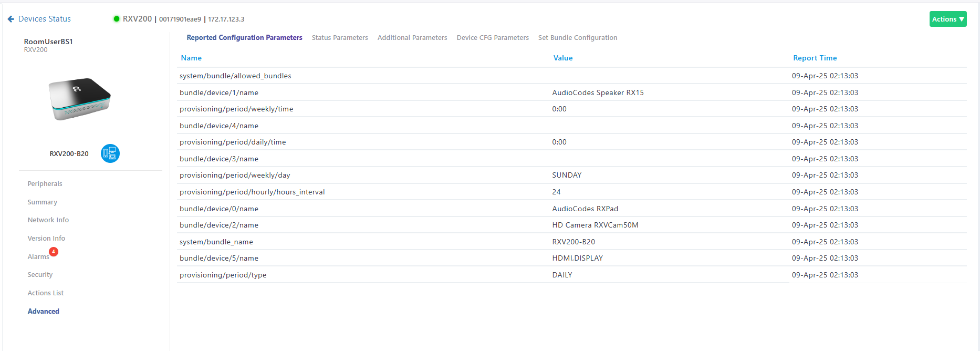Select row provisioning/period/weekly/day

point(572,175)
